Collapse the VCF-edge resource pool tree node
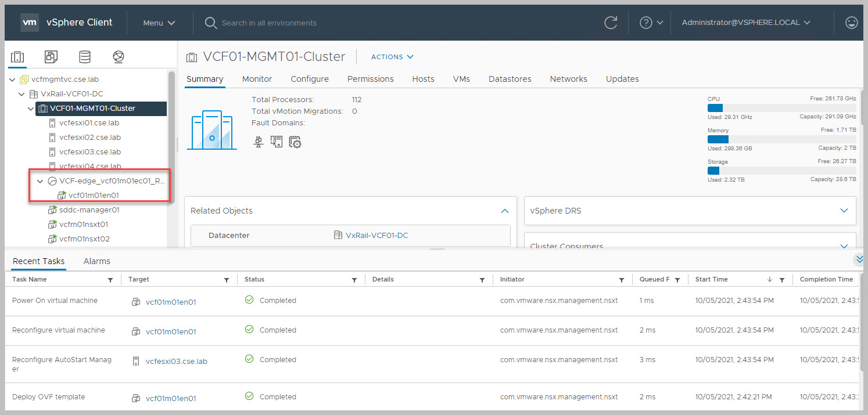The height and width of the screenshot is (415, 868). [40, 181]
